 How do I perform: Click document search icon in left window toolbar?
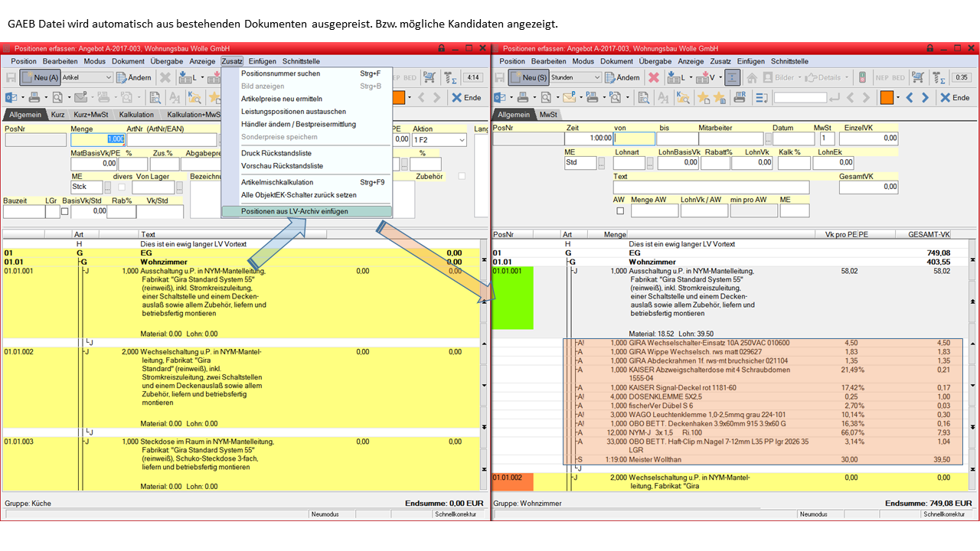point(155,97)
